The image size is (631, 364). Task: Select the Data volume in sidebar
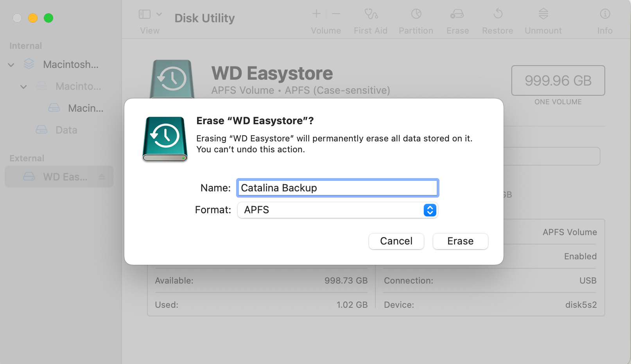pyautogui.click(x=66, y=130)
